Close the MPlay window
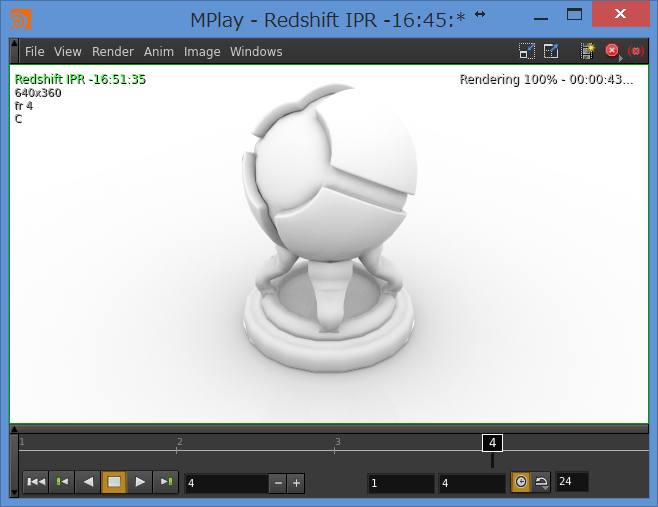Image resolution: width=658 pixels, height=507 pixels. (620, 14)
